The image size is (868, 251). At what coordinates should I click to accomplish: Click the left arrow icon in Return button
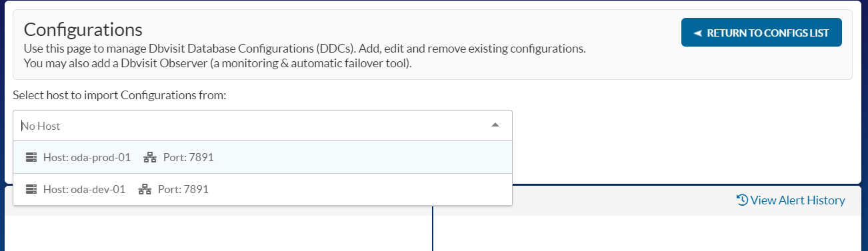697,33
